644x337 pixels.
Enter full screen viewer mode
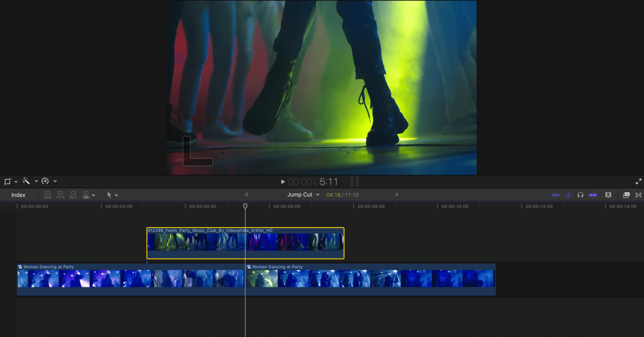[638, 181]
